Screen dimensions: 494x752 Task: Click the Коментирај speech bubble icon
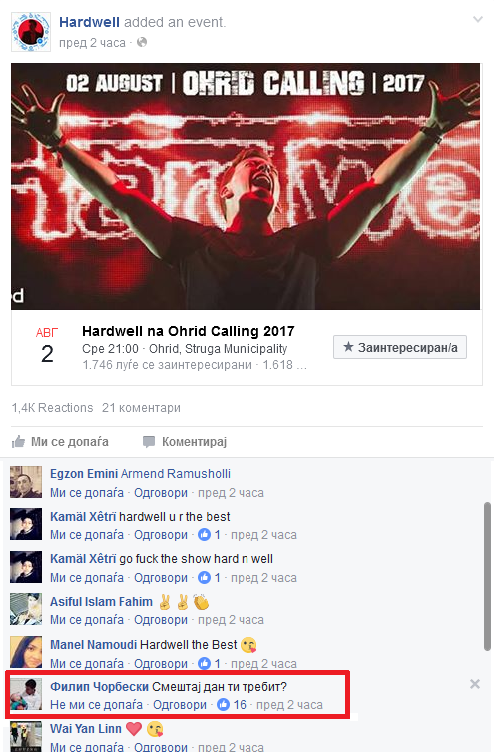149,442
